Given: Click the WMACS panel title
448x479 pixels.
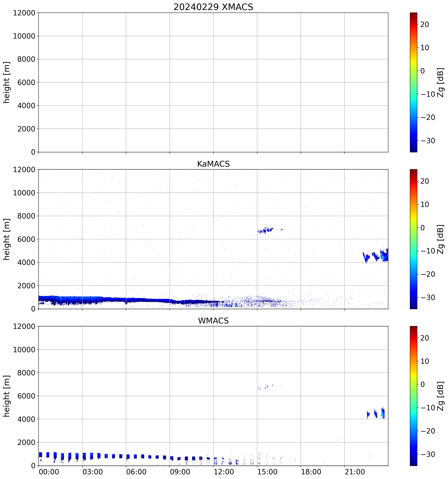Looking at the screenshot, I should click(x=213, y=321).
